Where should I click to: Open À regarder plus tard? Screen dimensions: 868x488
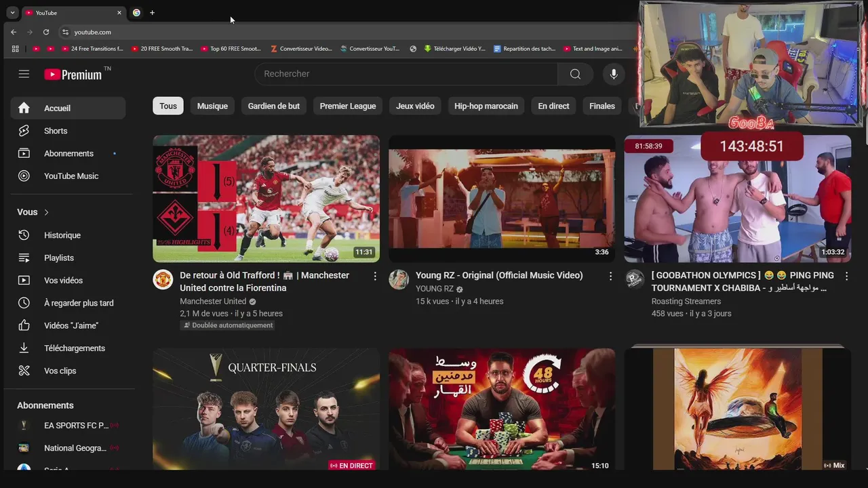click(68, 303)
